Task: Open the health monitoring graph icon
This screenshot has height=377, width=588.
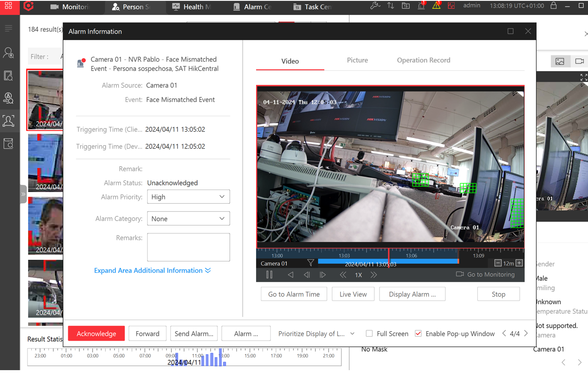Action: 451,6
